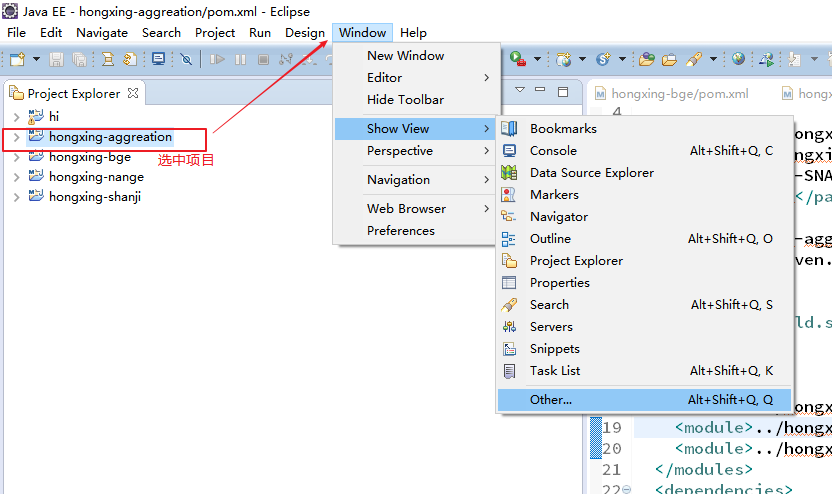Close the Project Explorer tab
The height and width of the screenshot is (494, 832).
pos(133,93)
